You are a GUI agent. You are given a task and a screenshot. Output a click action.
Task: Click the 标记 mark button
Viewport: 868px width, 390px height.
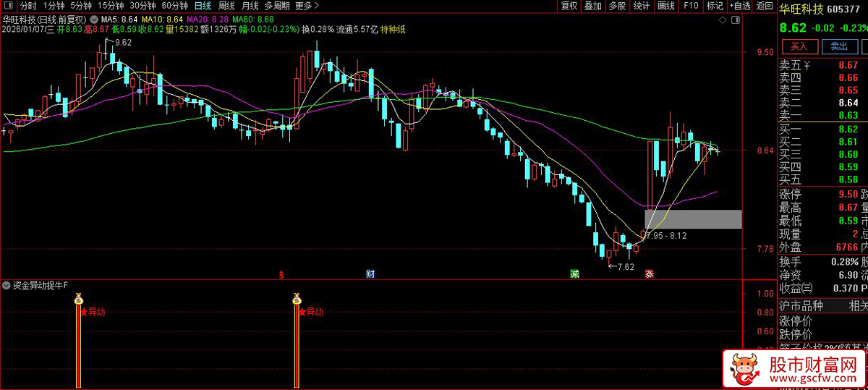(715, 6)
